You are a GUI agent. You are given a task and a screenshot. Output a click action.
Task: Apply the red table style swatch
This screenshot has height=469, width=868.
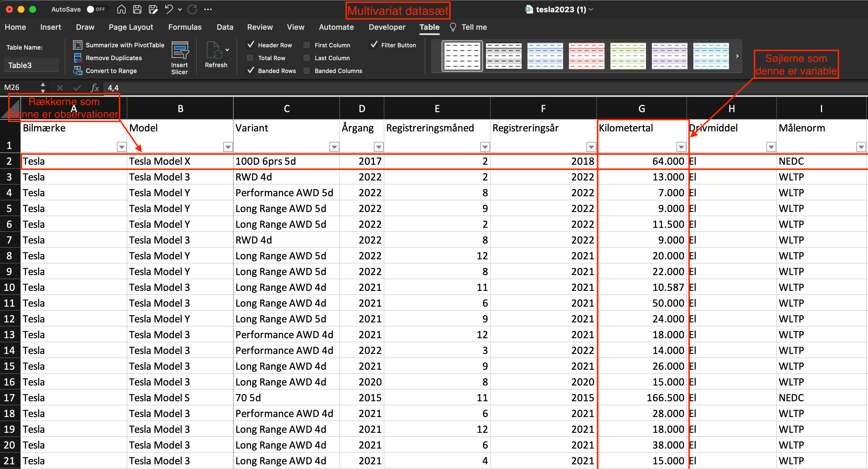[586, 56]
